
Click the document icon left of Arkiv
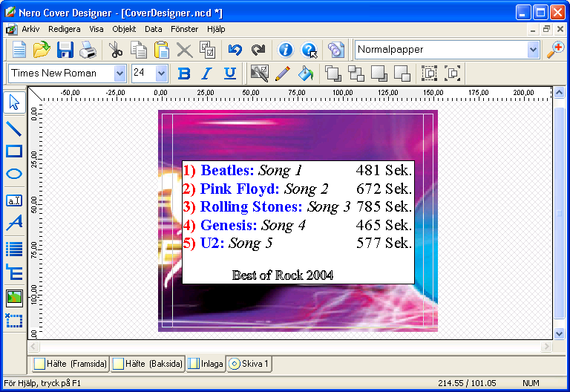11,29
